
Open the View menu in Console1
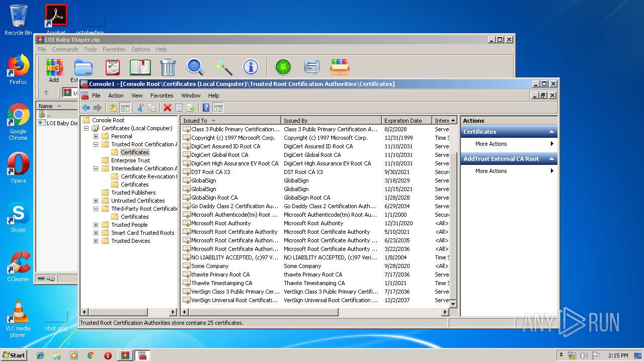coord(137,96)
